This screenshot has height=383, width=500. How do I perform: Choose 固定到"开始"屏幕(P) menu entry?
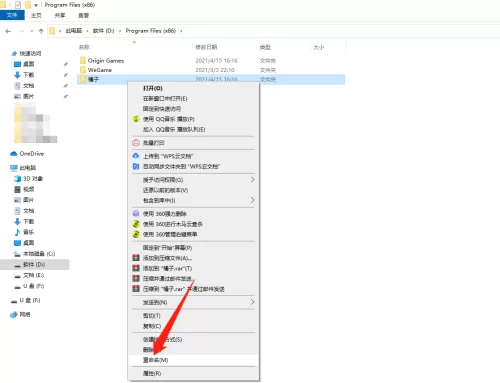167,248
